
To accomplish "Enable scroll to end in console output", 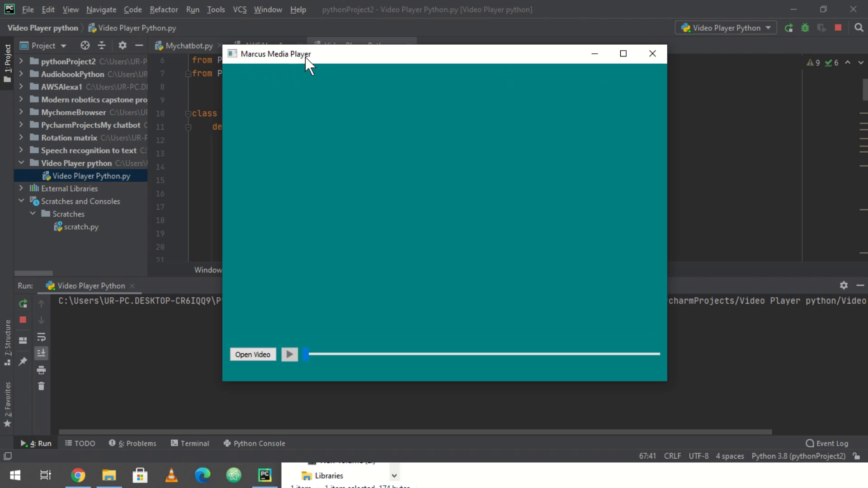I will point(42,353).
